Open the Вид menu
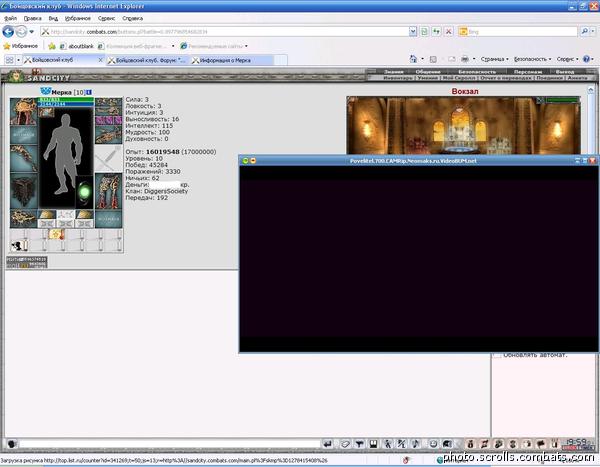Viewport: 600px width, 467px height. coord(53,18)
